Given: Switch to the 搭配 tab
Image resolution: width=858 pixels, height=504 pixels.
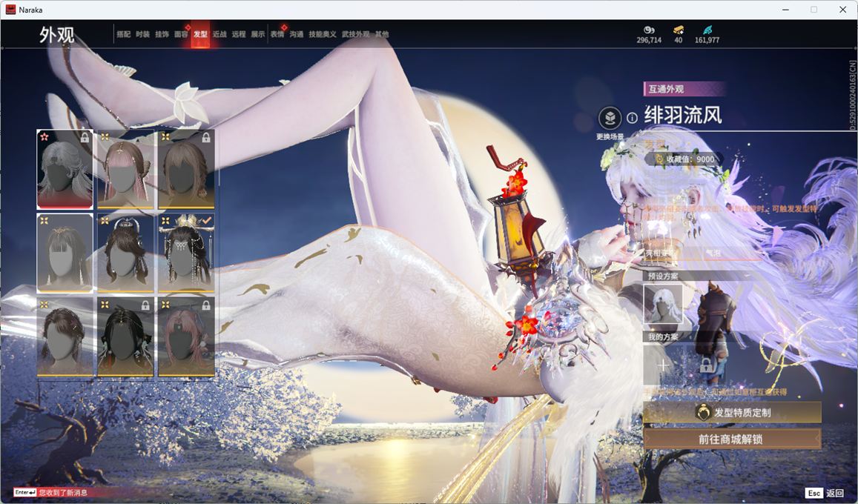Looking at the screenshot, I should (x=124, y=34).
